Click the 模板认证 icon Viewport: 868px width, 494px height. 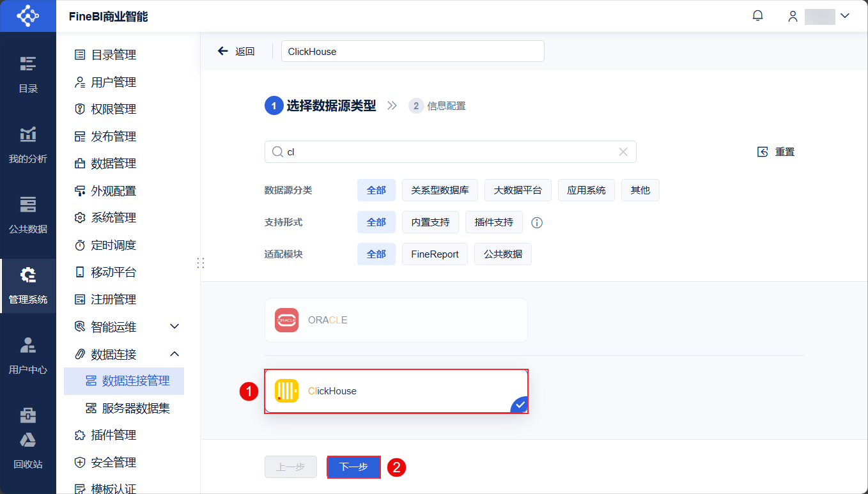[x=80, y=489]
